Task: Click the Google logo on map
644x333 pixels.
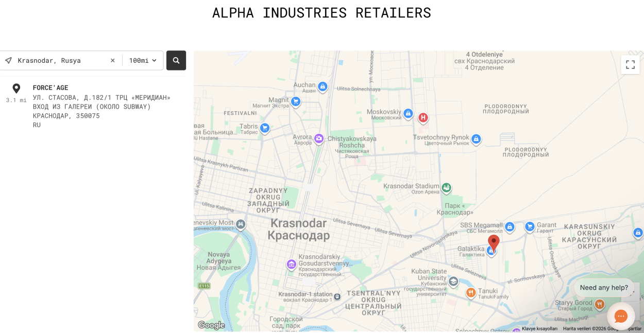Action: pyautogui.click(x=211, y=325)
